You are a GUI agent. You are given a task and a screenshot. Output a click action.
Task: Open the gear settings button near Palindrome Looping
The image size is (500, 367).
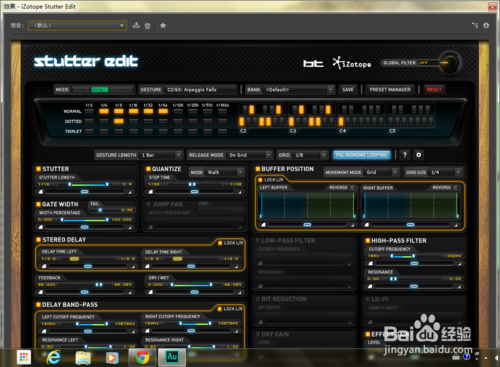point(419,155)
